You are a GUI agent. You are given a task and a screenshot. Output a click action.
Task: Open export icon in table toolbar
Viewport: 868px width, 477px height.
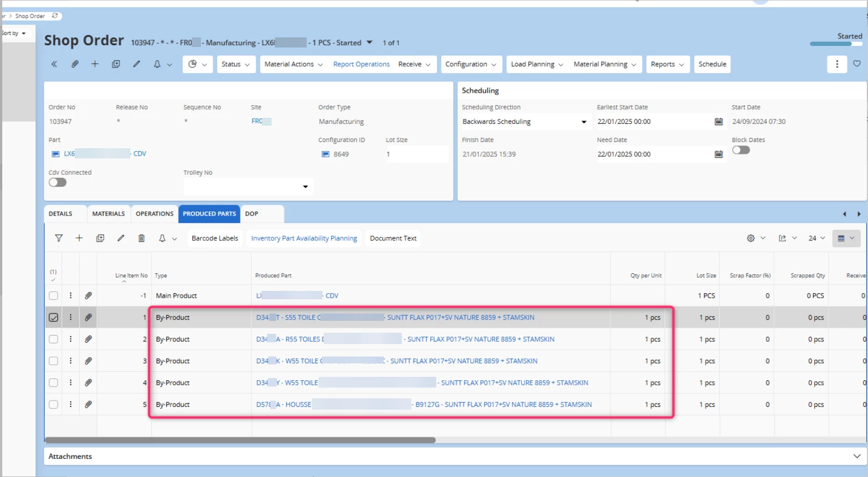[783, 238]
